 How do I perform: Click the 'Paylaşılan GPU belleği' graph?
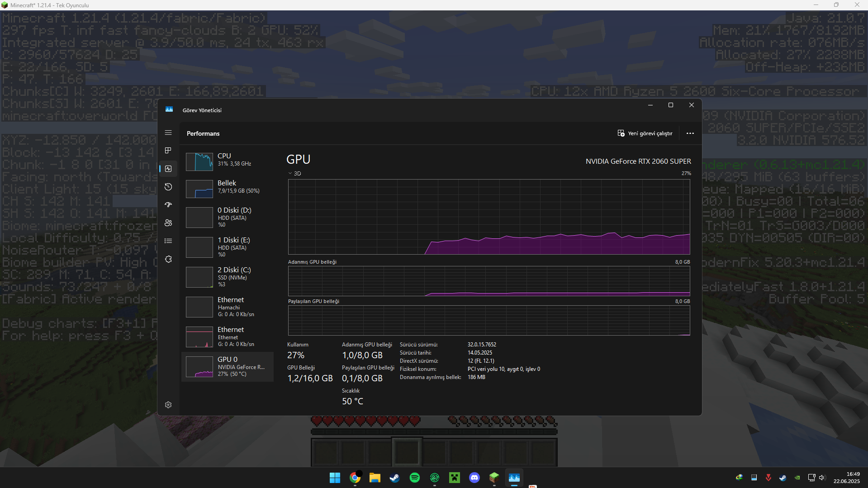pyautogui.click(x=489, y=320)
